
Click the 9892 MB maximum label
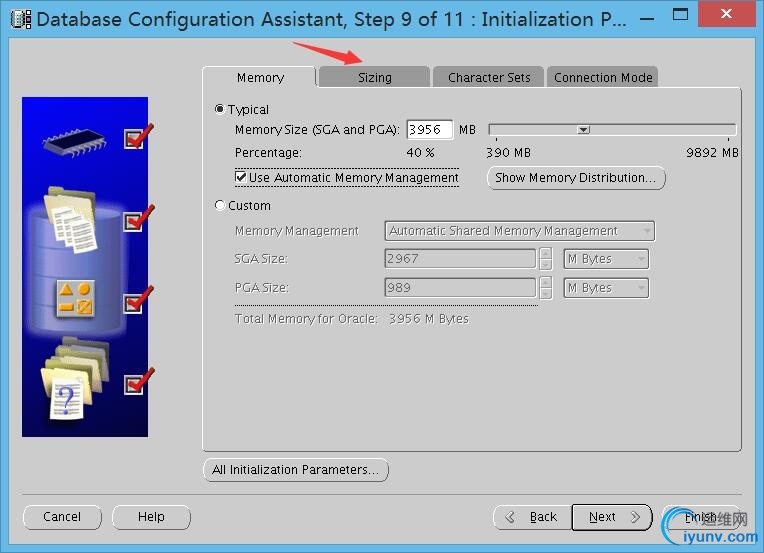click(712, 153)
